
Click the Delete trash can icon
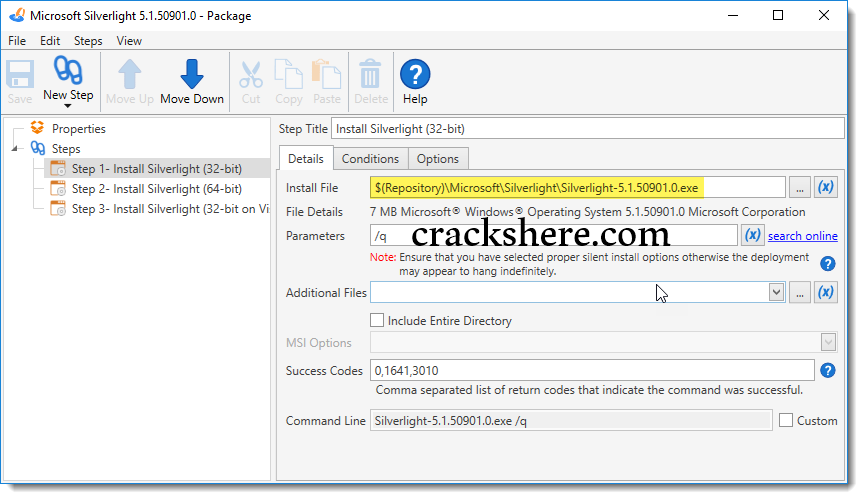[370, 74]
